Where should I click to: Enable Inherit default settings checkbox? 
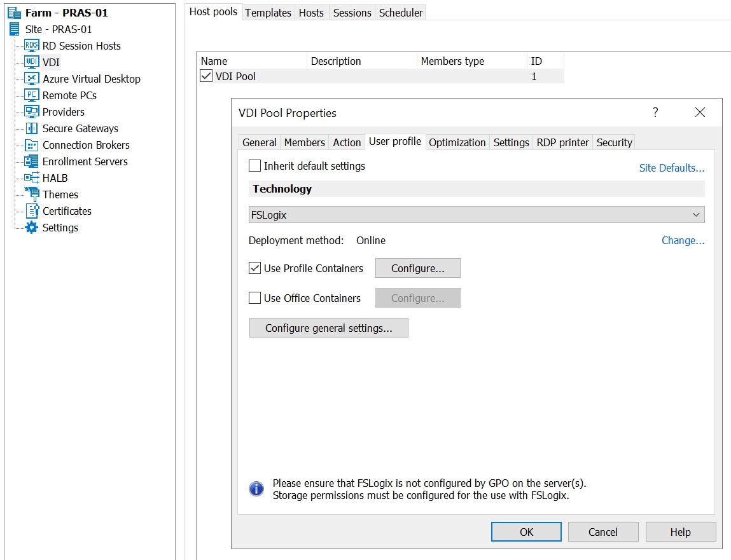255,166
